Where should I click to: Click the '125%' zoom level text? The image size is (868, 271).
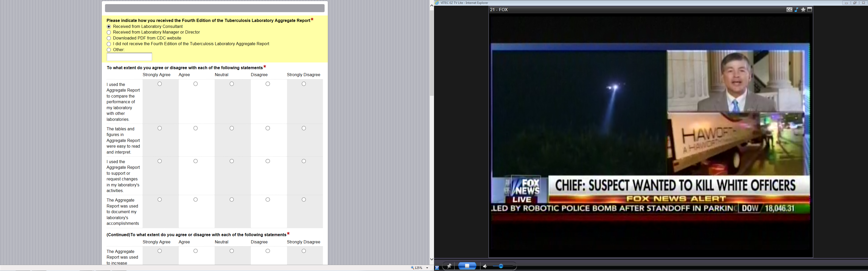point(419,268)
